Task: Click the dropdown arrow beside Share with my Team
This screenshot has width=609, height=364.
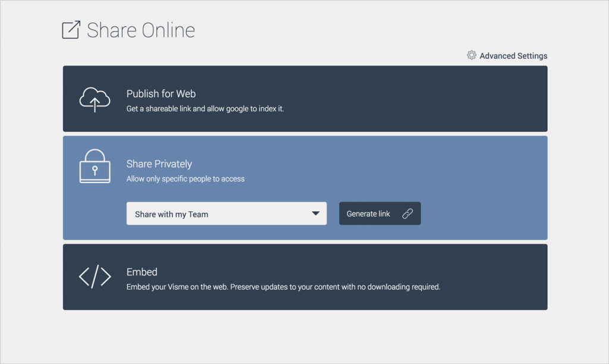Action: coord(316,214)
